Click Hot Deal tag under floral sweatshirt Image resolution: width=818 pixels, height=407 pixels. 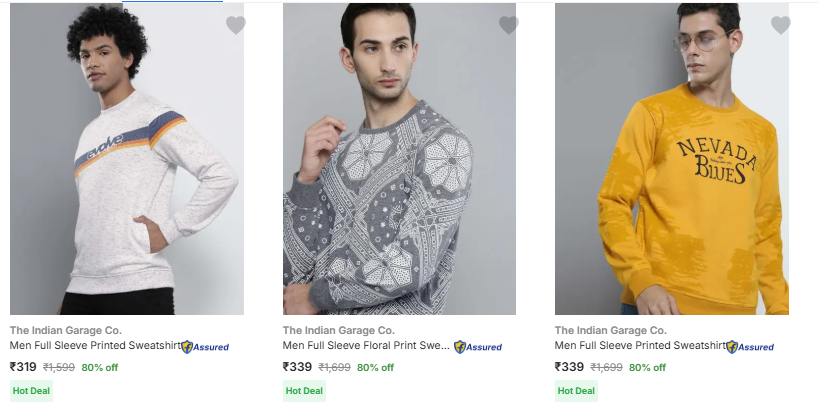coord(304,391)
